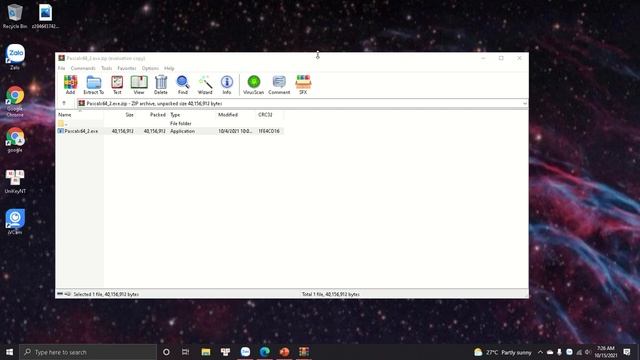Click the 'Total 1 file' status text

331,294
